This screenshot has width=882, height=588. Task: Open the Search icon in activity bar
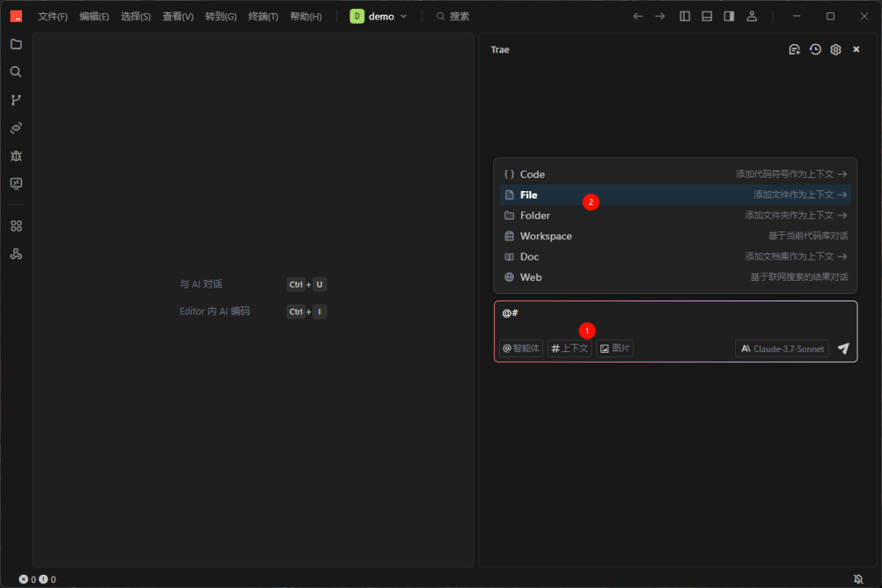(x=16, y=72)
